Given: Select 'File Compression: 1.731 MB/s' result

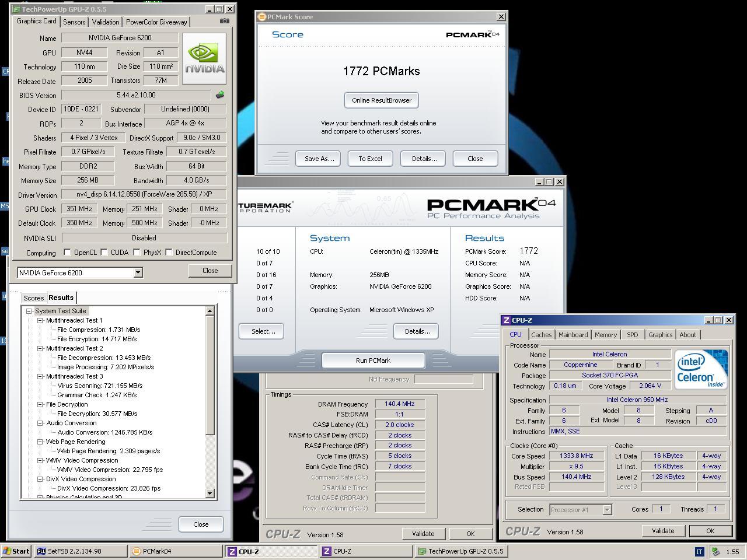Looking at the screenshot, I should pos(99,330).
